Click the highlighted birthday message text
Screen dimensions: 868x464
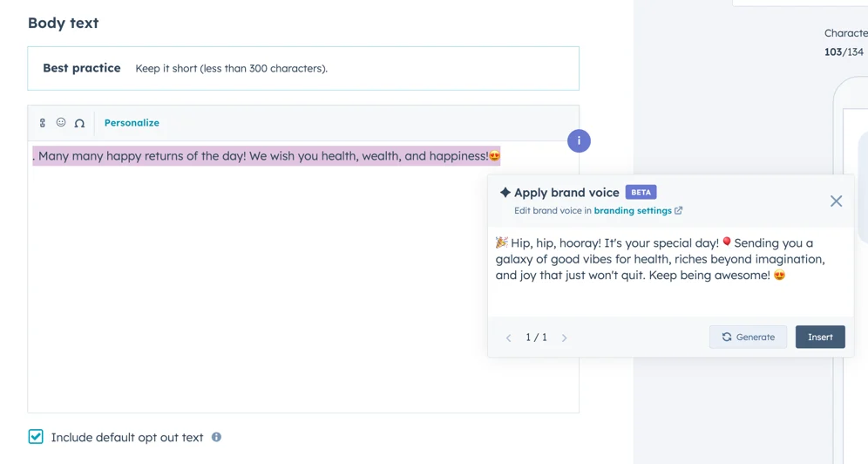pos(267,156)
